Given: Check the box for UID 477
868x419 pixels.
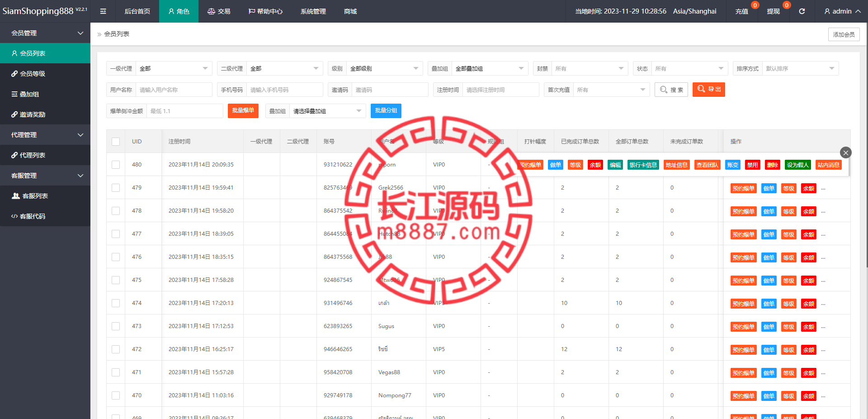Looking at the screenshot, I should coord(116,234).
